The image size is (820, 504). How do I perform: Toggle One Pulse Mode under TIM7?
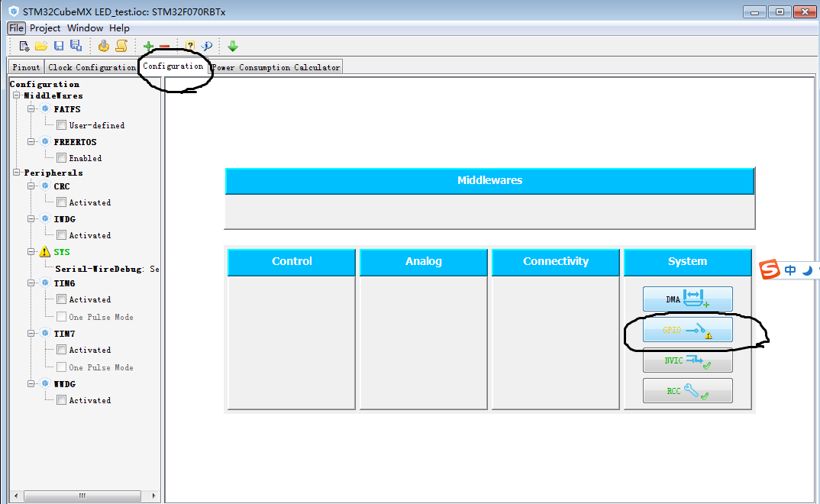(x=61, y=367)
